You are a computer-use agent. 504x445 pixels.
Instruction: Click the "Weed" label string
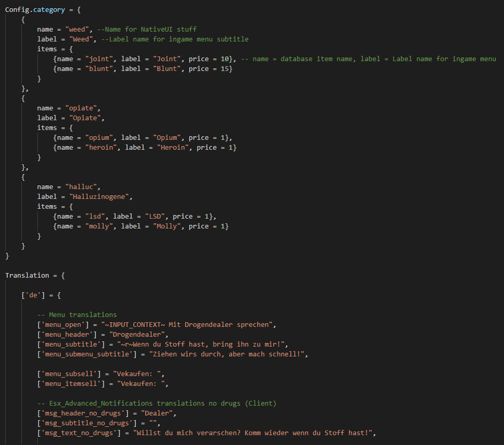81,39
